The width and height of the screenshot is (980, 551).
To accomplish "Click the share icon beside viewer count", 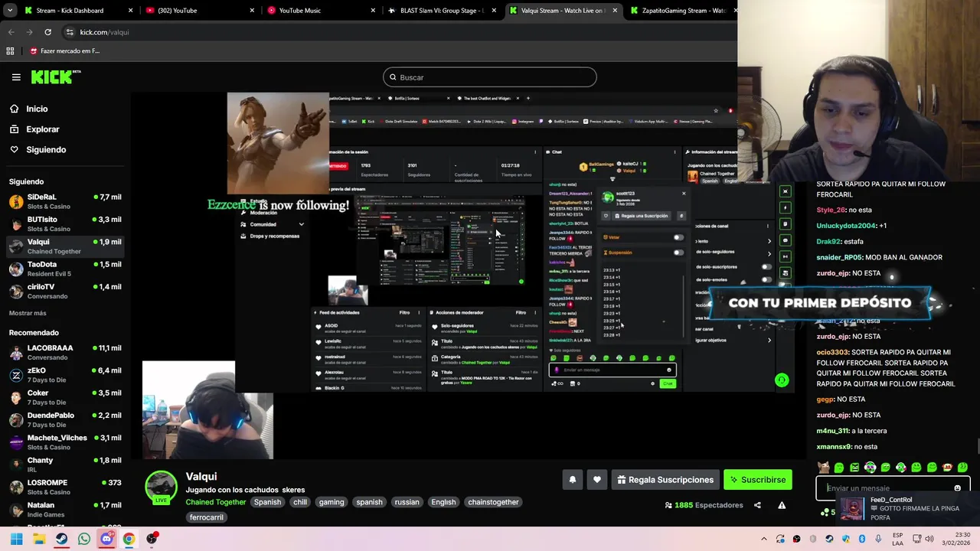I will [757, 505].
